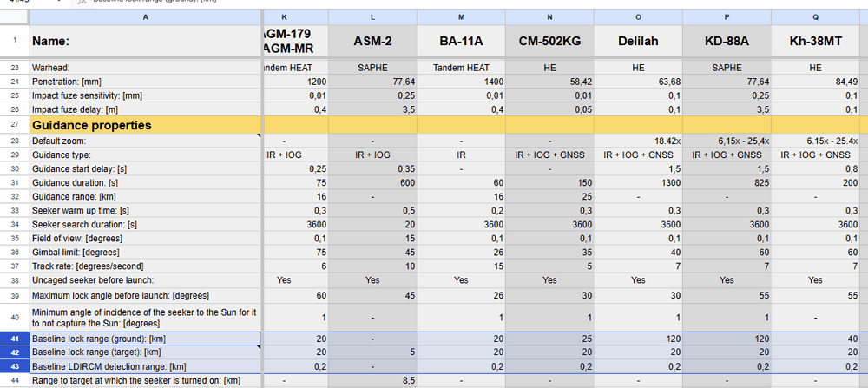Select column L header
Image resolution: width=868 pixels, height=388 pixels.
[x=372, y=16]
